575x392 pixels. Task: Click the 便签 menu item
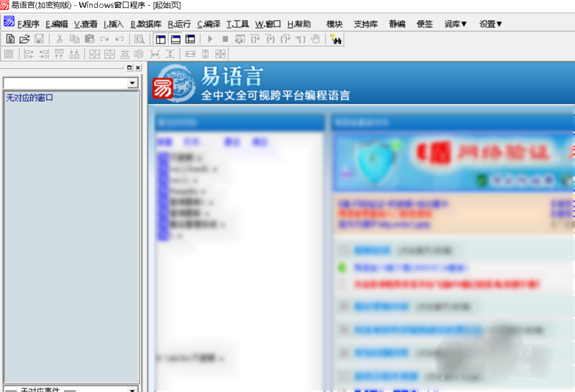click(425, 24)
